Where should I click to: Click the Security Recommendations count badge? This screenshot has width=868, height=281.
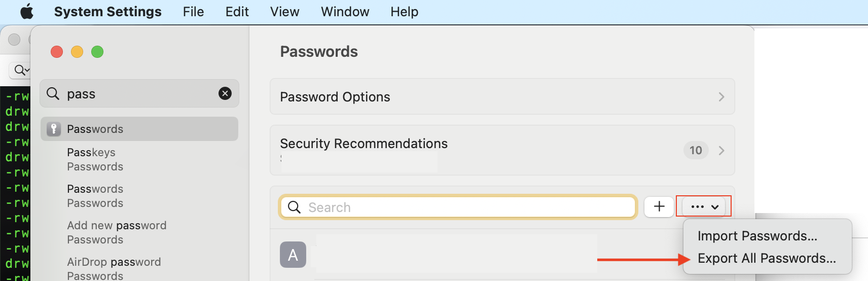click(696, 151)
